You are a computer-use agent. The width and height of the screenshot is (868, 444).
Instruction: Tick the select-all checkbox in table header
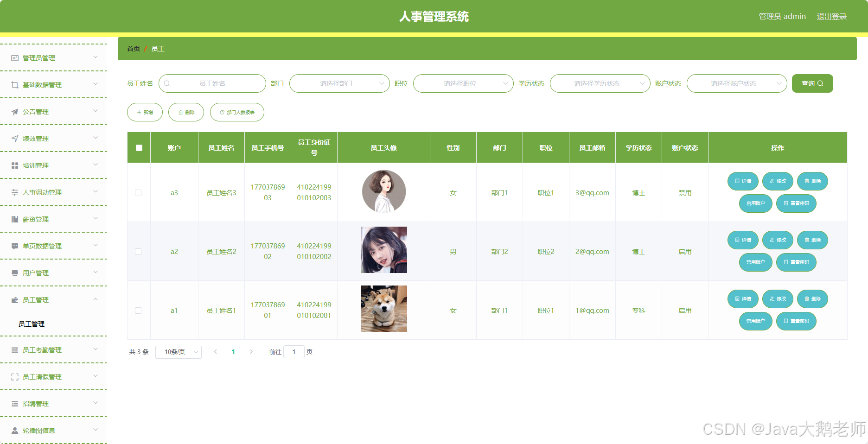pos(139,148)
